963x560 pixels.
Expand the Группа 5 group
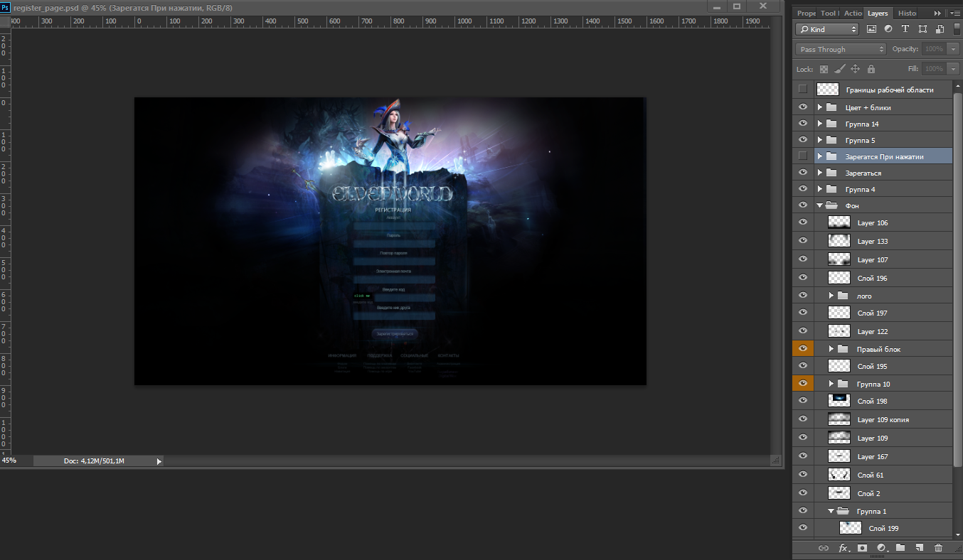819,140
